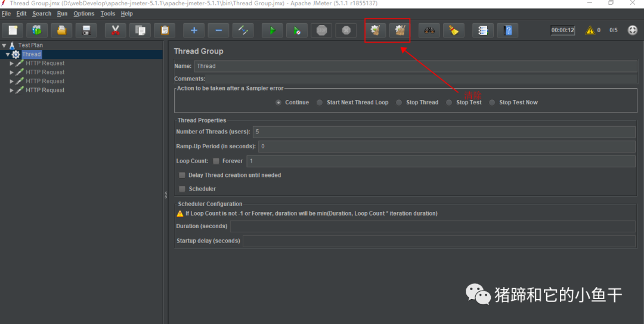Screen dimensions: 644x324
Task: Save the test plan with floppy icon
Action: tap(86, 30)
